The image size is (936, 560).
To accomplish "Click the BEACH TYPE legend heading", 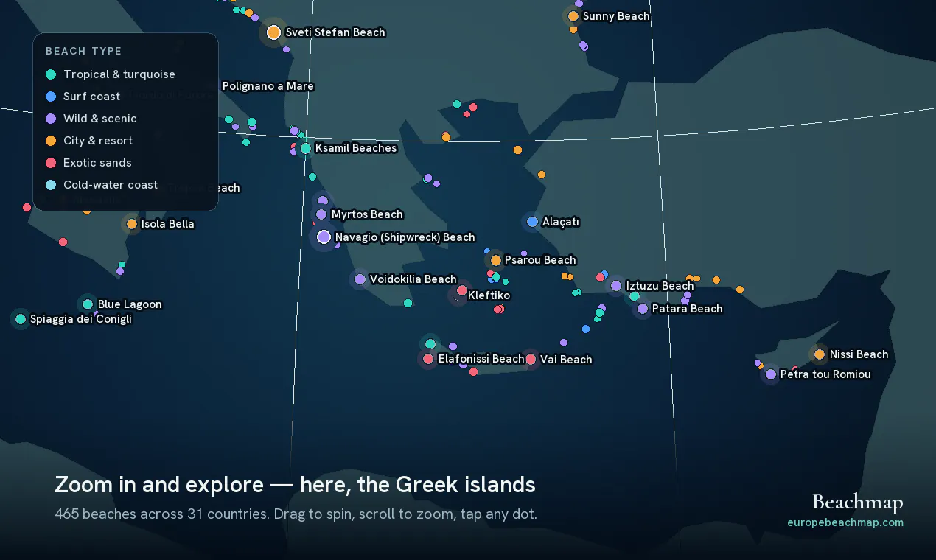I will tap(84, 51).
